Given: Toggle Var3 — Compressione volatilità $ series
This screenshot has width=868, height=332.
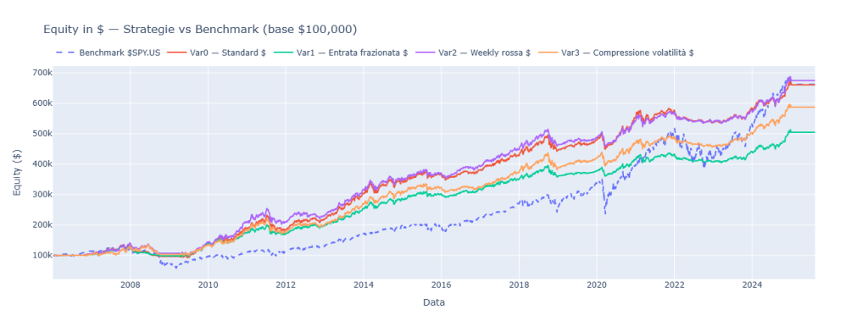Looking at the screenshot, I should click(x=615, y=53).
